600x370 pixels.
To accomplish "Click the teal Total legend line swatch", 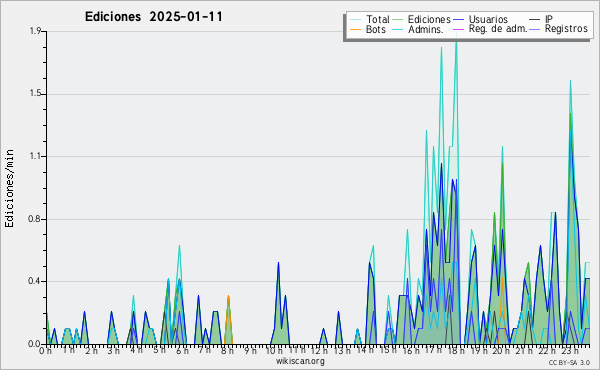I will coord(356,19).
